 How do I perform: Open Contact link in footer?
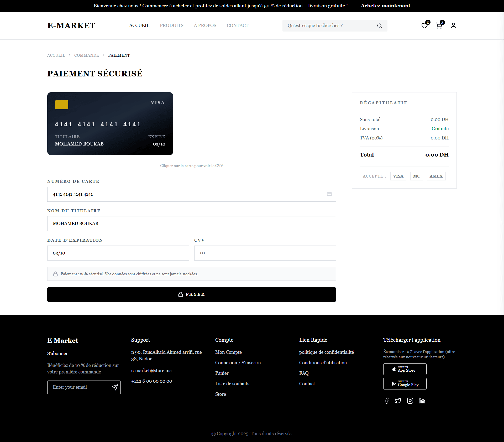click(x=307, y=384)
